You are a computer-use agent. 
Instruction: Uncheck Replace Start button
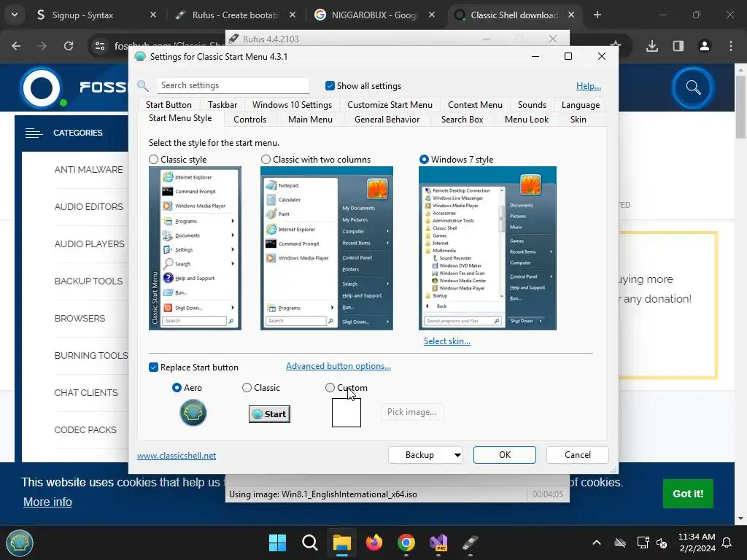click(153, 367)
